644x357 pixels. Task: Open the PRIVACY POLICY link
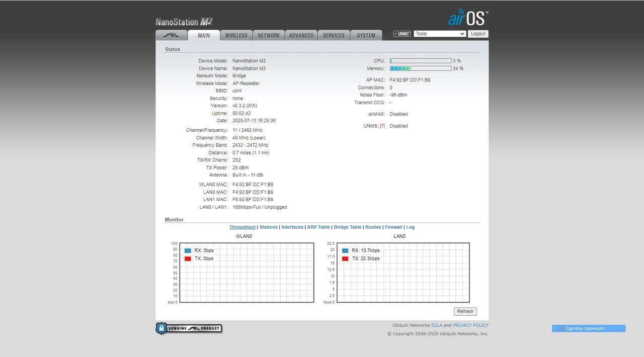pos(470,325)
